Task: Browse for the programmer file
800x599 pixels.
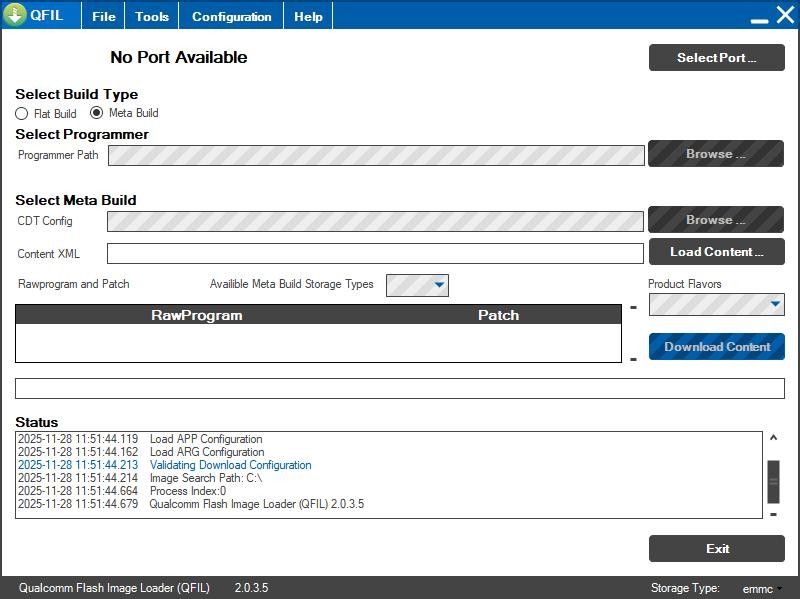Action: coord(716,154)
